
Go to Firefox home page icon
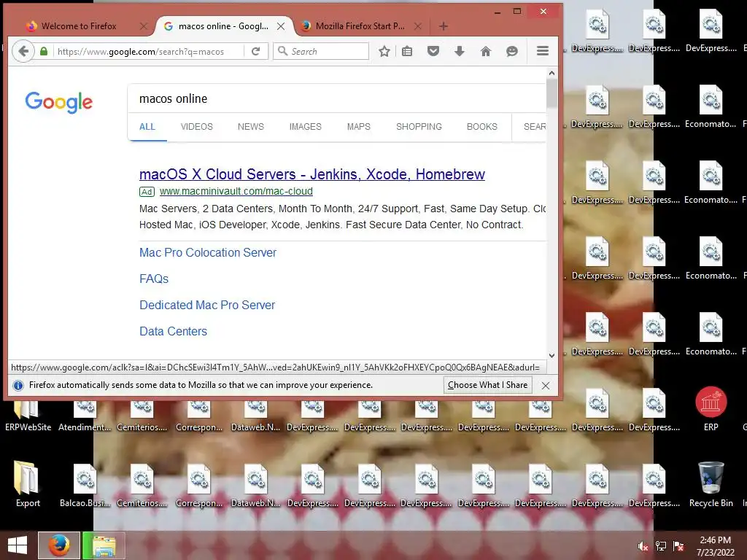point(485,52)
